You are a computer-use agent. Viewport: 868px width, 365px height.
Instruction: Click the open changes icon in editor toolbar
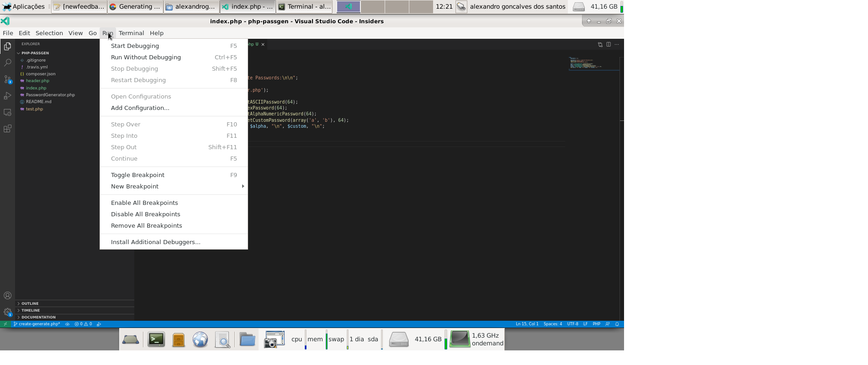coord(600,44)
